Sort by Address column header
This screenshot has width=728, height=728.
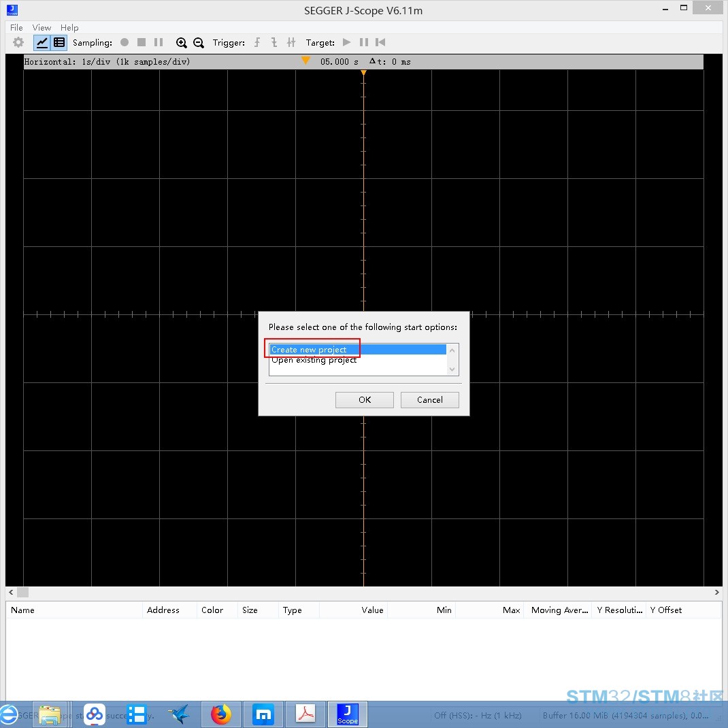coord(169,610)
